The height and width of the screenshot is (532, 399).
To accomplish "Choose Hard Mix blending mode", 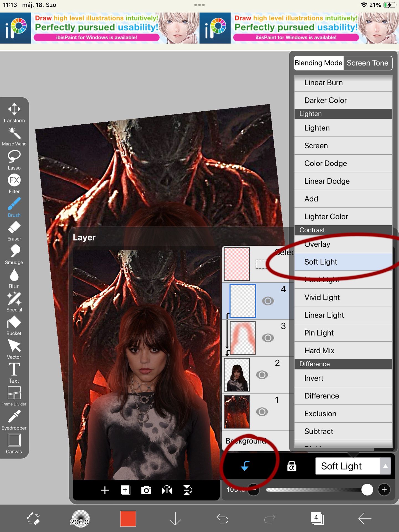I will tap(343, 351).
